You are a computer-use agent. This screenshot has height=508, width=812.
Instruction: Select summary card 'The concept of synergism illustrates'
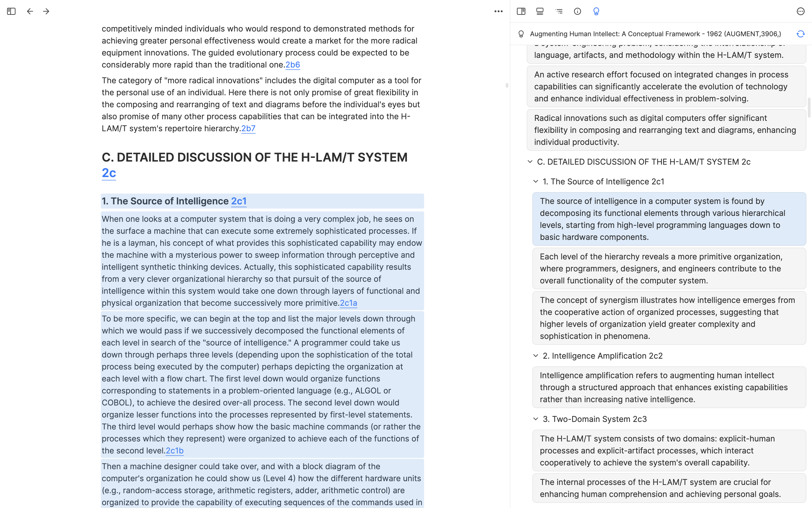click(x=669, y=318)
